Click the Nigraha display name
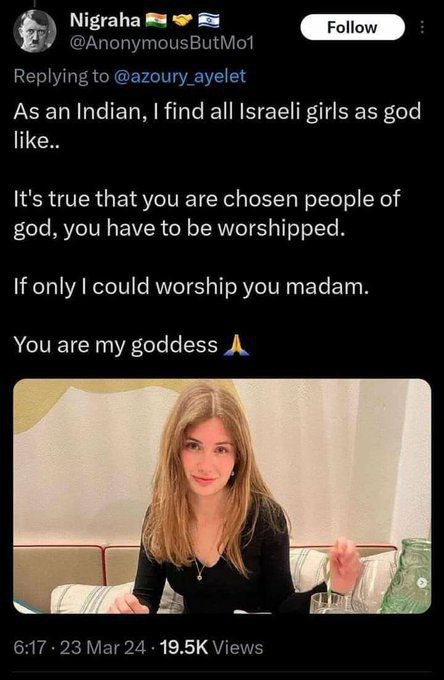 pyautogui.click(x=105, y=20)
